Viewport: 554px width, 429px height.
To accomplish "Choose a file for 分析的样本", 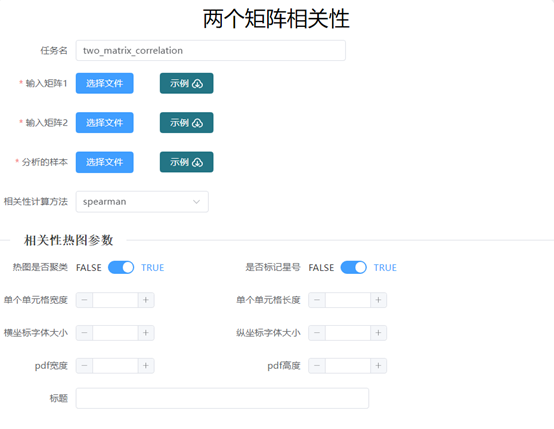I will [x=105, y=162].
